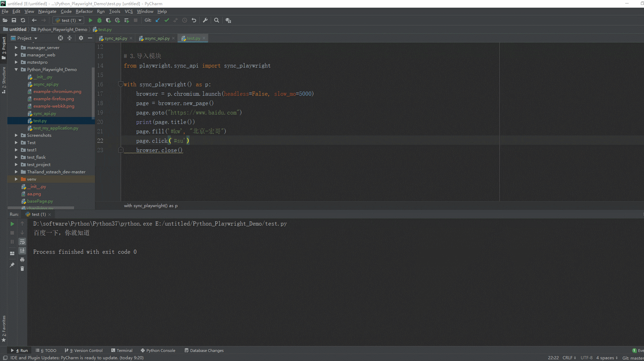Restore layout icon in the Run panel
Viewport: 644px width, 361px height.
pyautogui.click(x=12, y=253)
